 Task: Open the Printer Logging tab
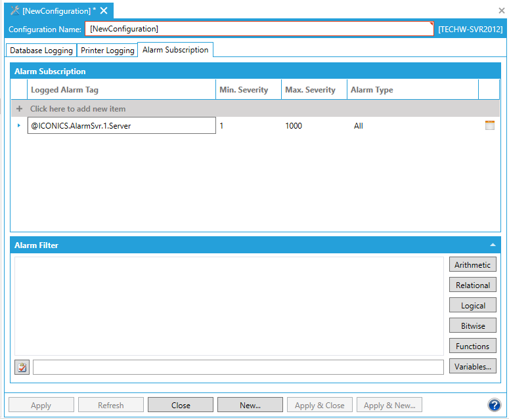(x=108, y=51)
